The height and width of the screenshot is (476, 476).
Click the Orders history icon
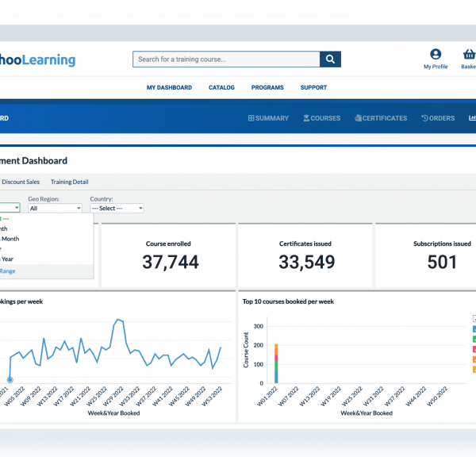click(424, 118)
